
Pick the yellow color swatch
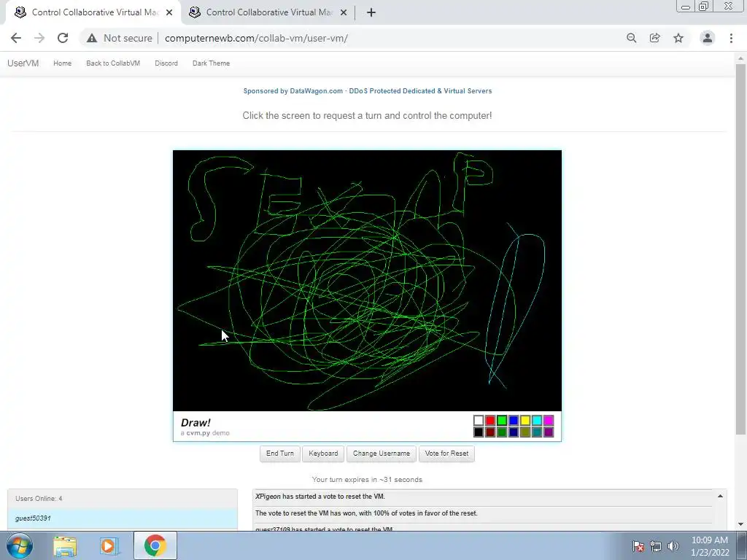(525, 420)
